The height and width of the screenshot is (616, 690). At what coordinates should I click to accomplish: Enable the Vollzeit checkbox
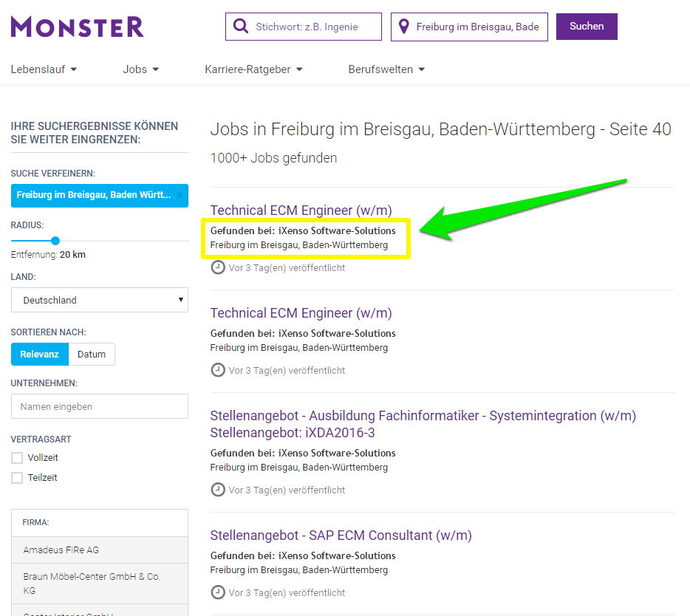click(16, 457)
